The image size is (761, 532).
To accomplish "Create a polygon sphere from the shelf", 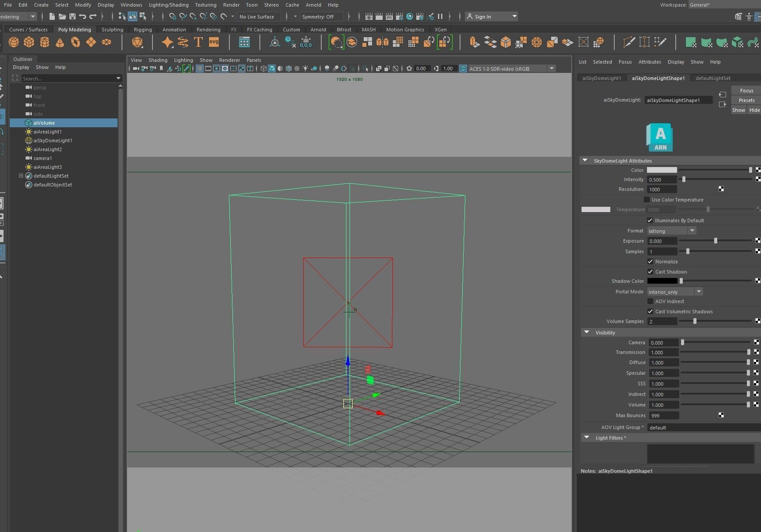I will tap(14, 42).
